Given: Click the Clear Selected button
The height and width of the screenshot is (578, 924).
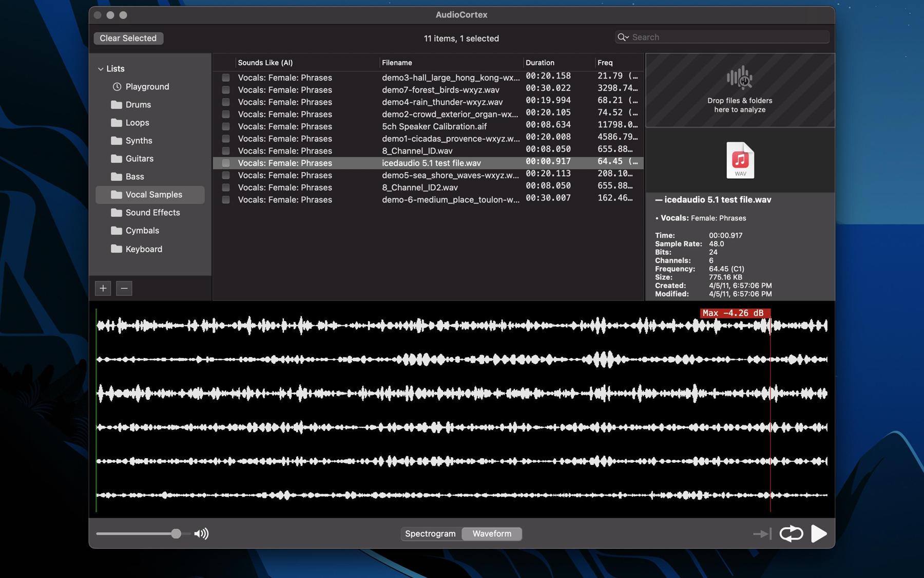Looking at the screenshot, I should point(128,38).
